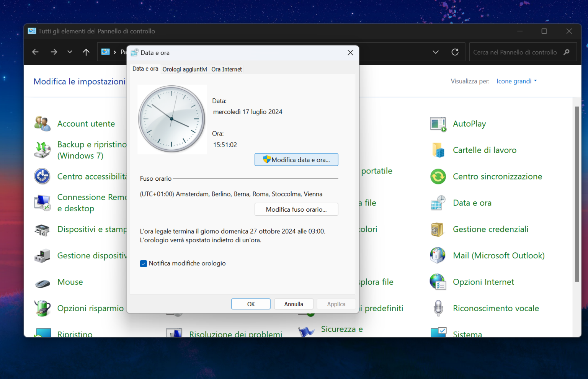This screenshot has height=379, width=588.
Task: Open Gestione credenziali safe icon
Action: [438, 229]
